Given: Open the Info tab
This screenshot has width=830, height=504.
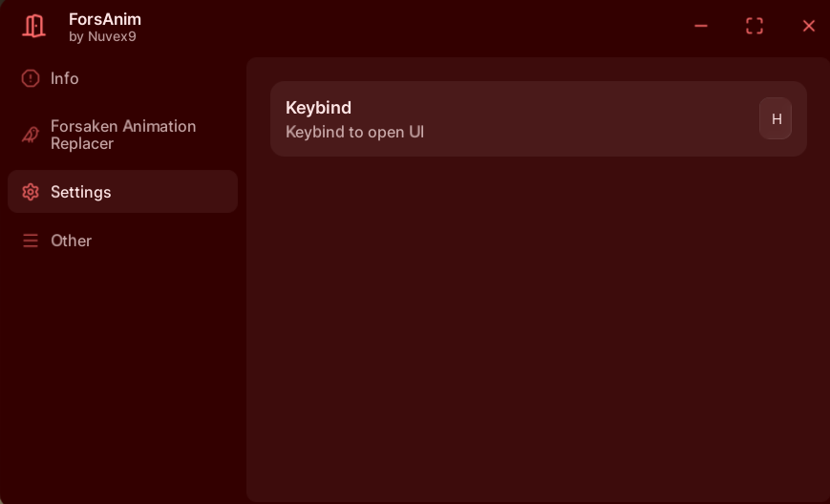Looking at the screenshot, I should pos(65,78).
